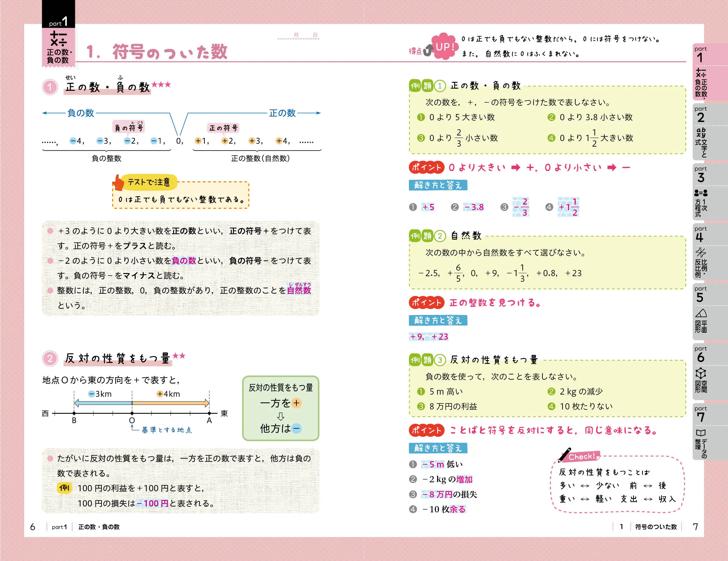Screen dimensions: 728x561
Task: Click the blue −3km arrow bar
Action: pyautogui.click(x=103, y=403)
